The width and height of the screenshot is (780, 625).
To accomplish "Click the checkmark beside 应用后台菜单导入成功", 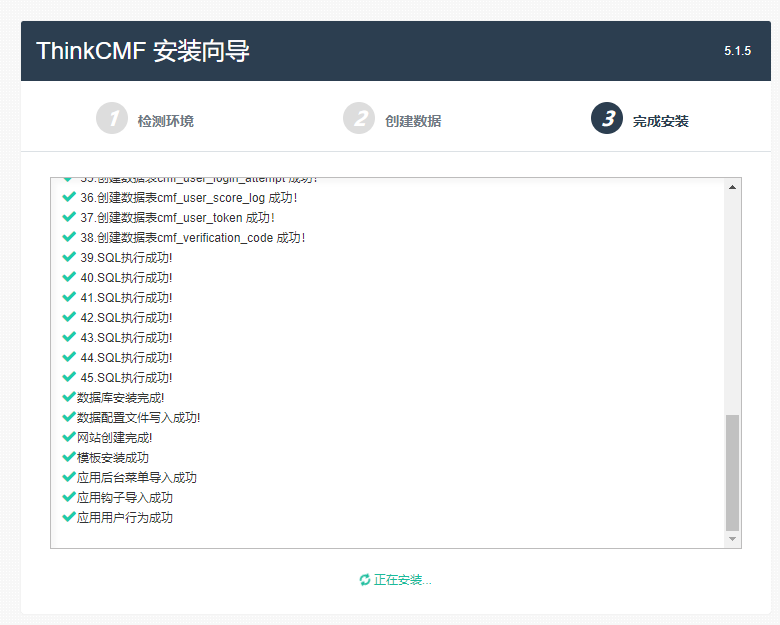I will point(69,477).
